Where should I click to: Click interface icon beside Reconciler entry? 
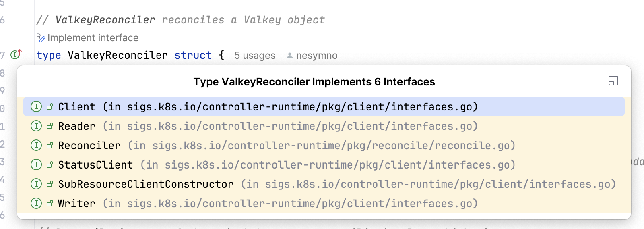(x=36, y=146)
